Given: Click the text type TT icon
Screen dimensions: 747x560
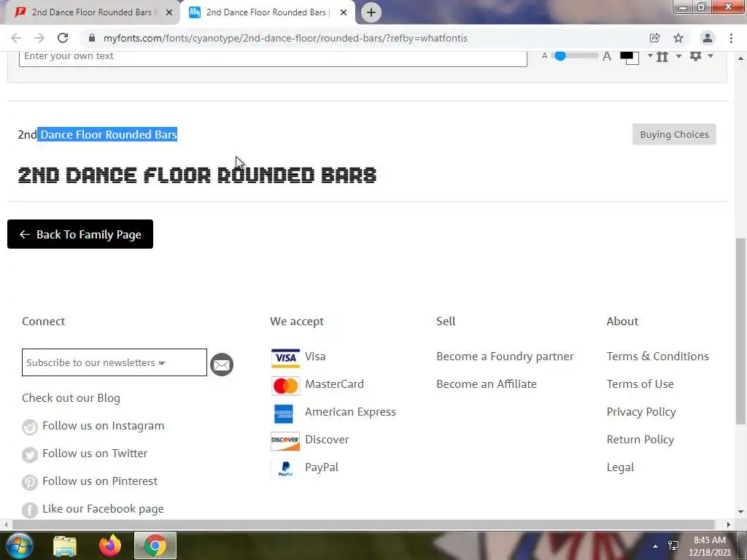Looking at the screenshot, I should pos(662,57).
